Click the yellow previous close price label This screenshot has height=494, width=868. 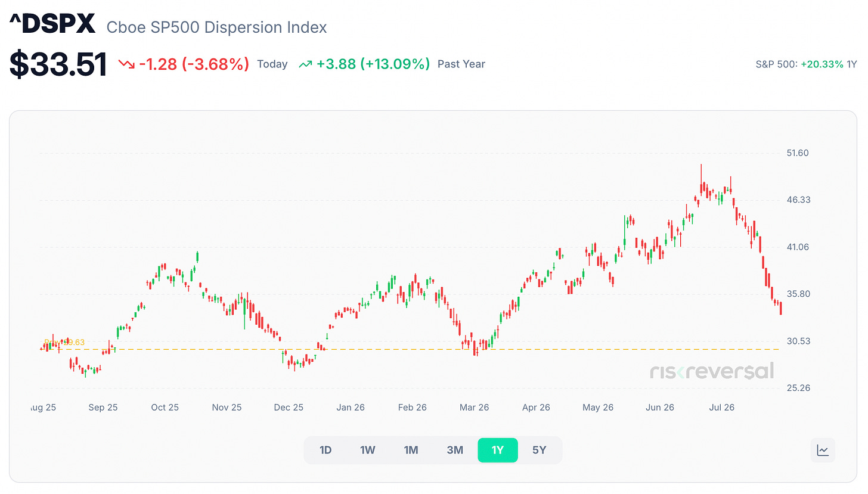pos(64,343)
